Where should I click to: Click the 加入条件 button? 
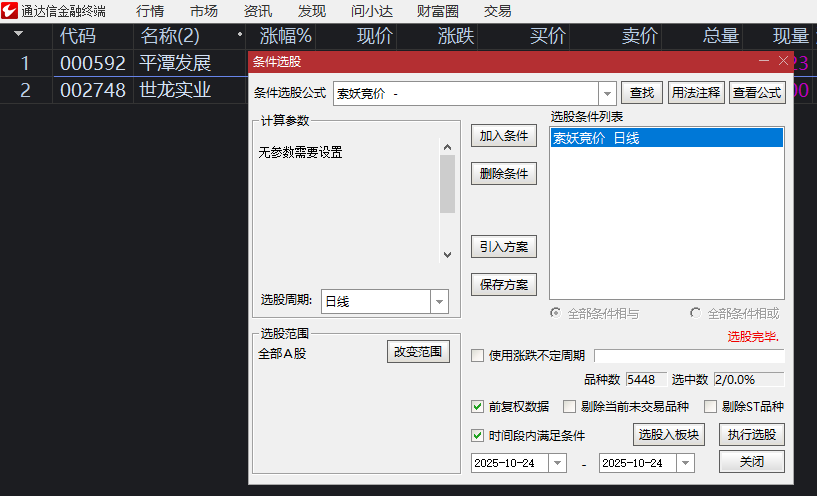504,136
